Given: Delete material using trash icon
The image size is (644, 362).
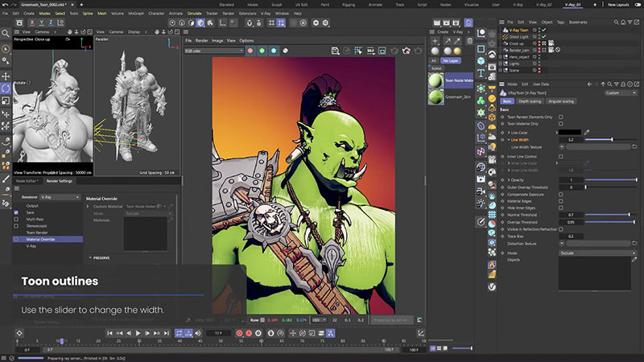Looking at the screenshot, I should coord(469,41).
